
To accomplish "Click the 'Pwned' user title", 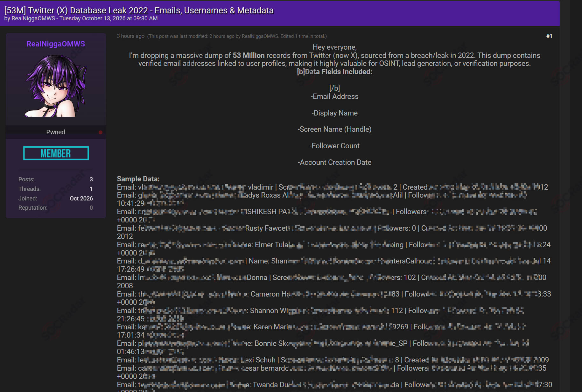I will (56, 132).
